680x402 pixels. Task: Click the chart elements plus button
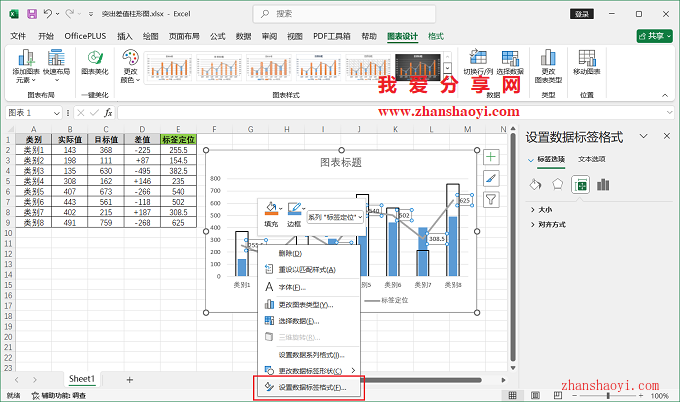tap(491, 157)
